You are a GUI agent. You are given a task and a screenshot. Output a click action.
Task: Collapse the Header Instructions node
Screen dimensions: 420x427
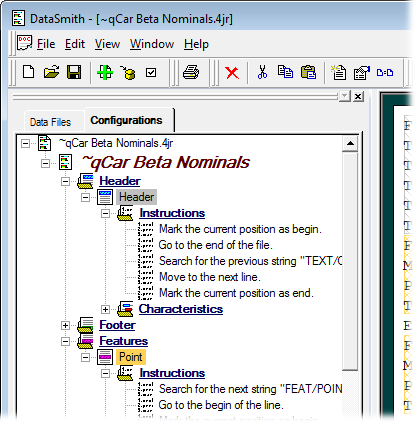point(105,213)
